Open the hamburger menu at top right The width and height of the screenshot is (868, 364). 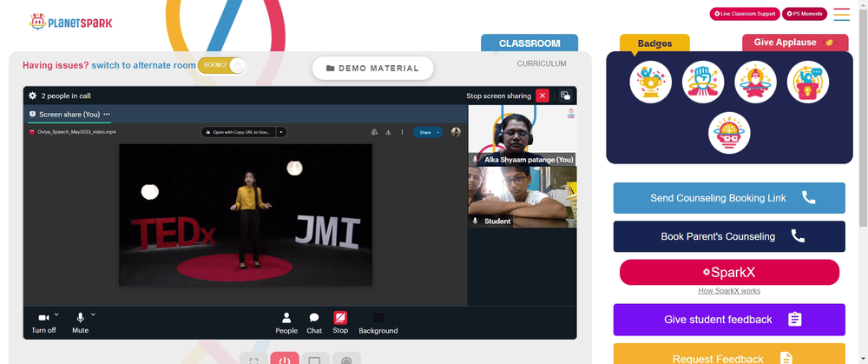841,15
